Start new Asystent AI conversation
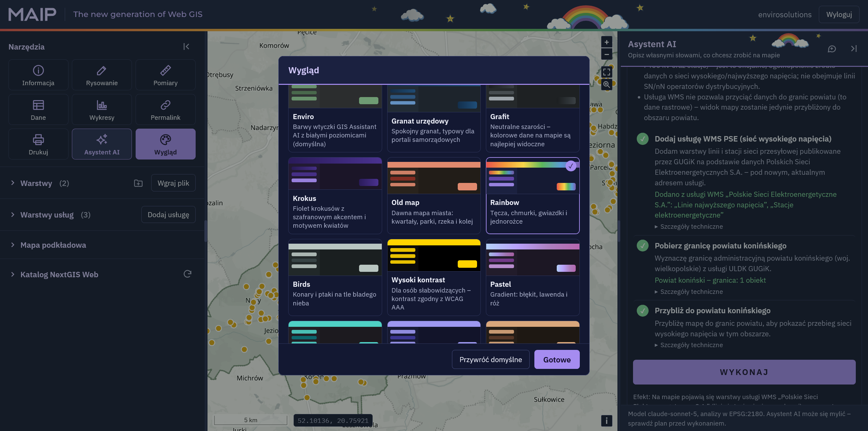Image resolution: width=868 pixels, height=431 pixels. pyautogui.click(x=832, y=49)
